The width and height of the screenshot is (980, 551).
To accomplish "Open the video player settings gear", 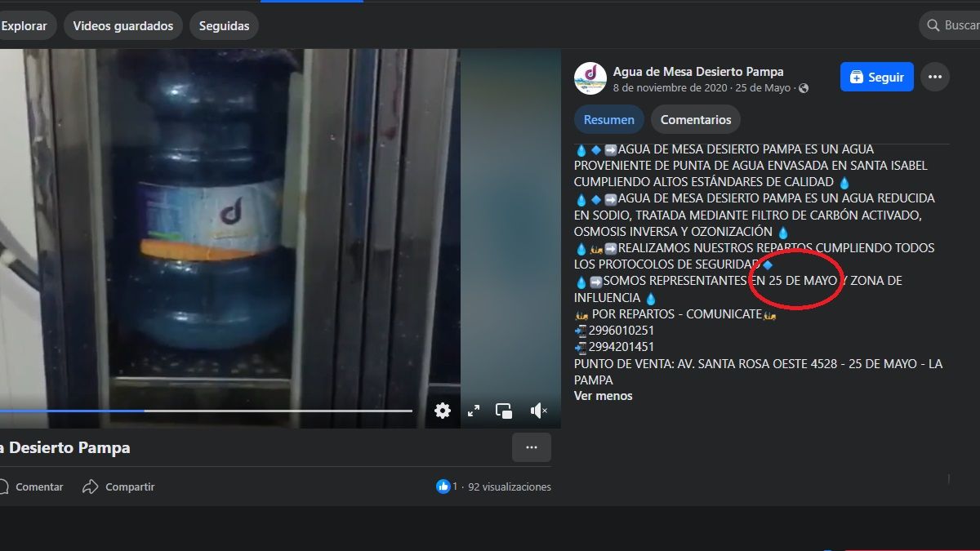I will coord(442,411).
